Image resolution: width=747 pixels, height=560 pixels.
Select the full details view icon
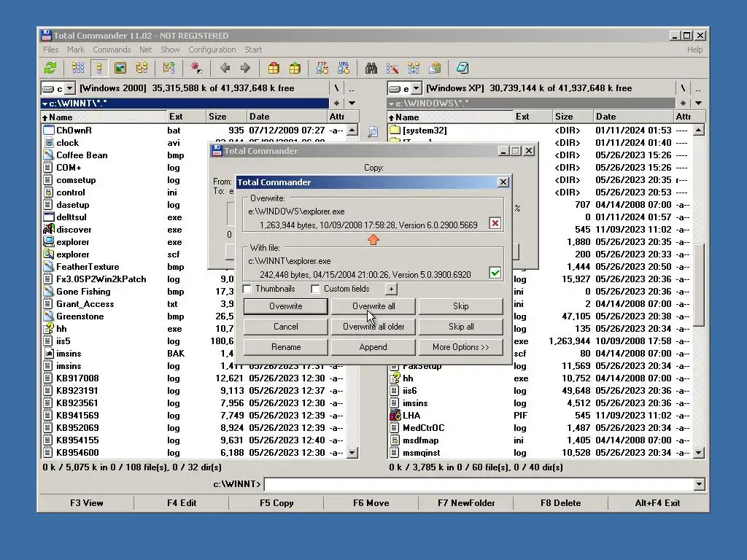[x=99, y=68]
